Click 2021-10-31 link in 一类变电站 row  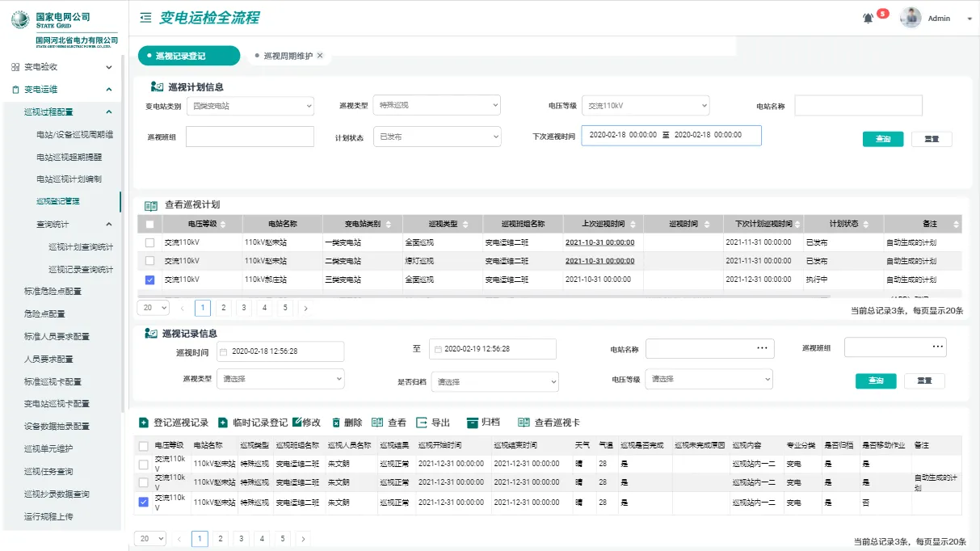pos(599,242)
